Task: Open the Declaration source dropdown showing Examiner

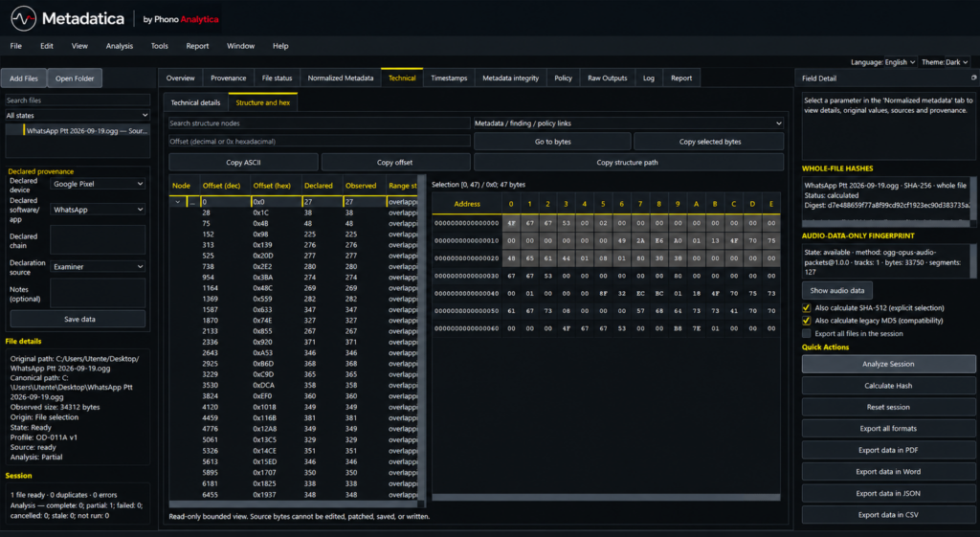Action: pos(99,266)
